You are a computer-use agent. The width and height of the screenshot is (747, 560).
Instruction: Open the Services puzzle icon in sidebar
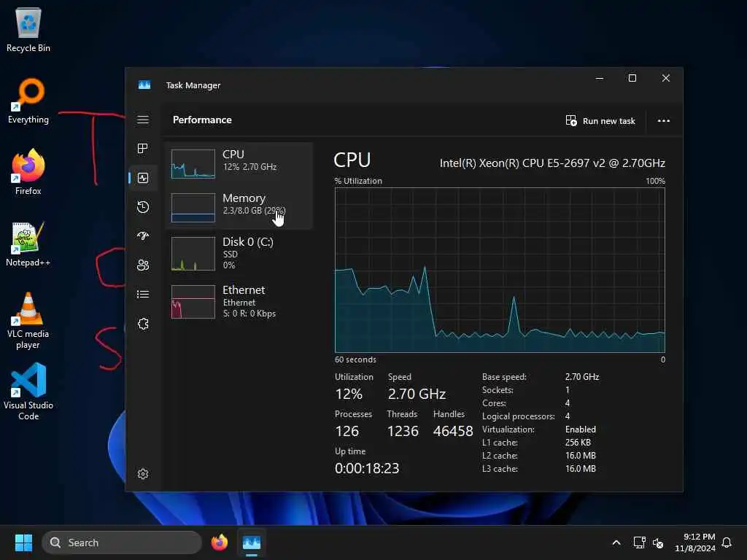point(143,324)
